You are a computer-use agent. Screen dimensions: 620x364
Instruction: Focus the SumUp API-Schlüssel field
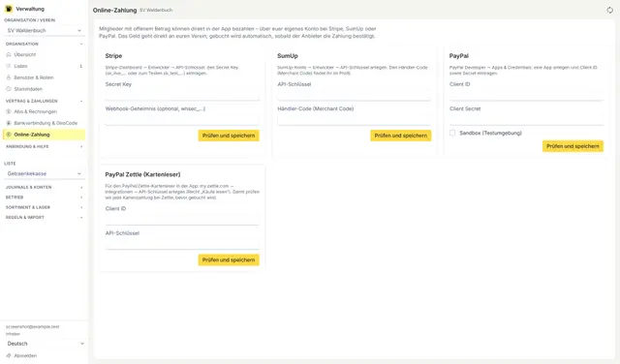(x=355, y=95)
